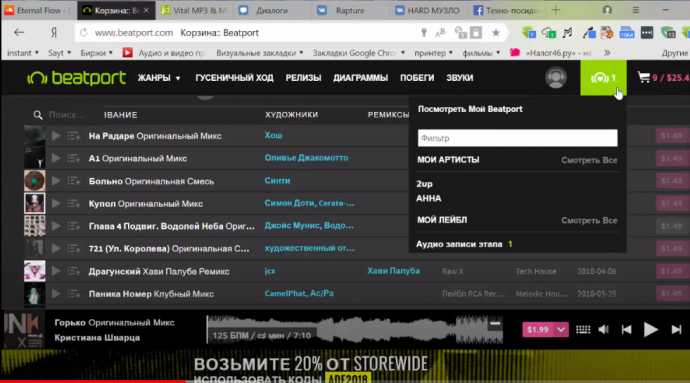Buy Драгунский for $1.49

pos(672,271)
